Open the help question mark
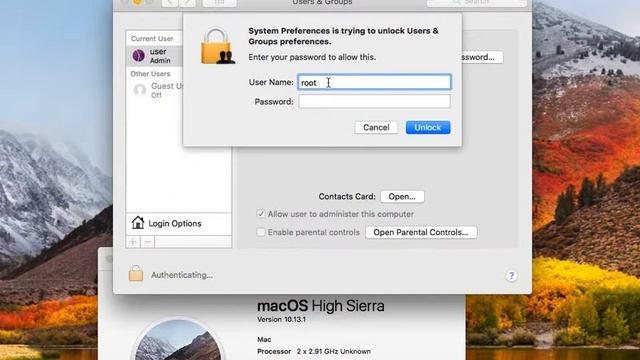 pyautogui.click(x=511, y=276)
